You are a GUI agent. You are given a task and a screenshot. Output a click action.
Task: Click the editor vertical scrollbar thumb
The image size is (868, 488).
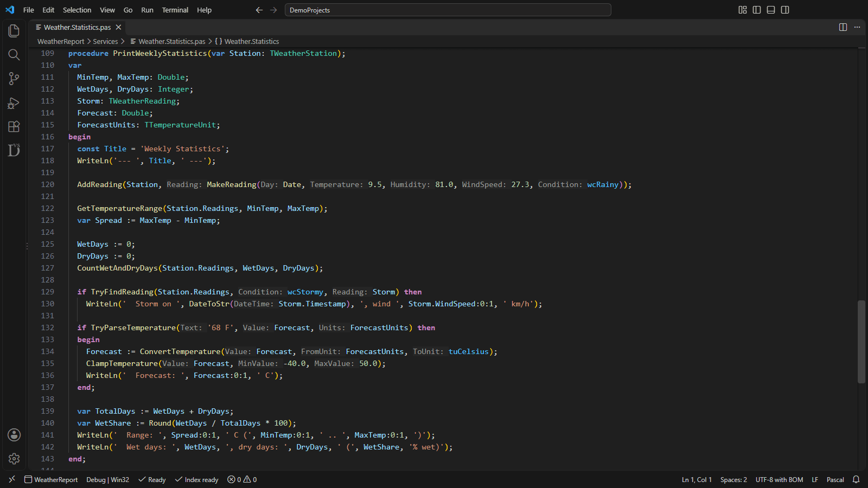click(x=861, y=342)
